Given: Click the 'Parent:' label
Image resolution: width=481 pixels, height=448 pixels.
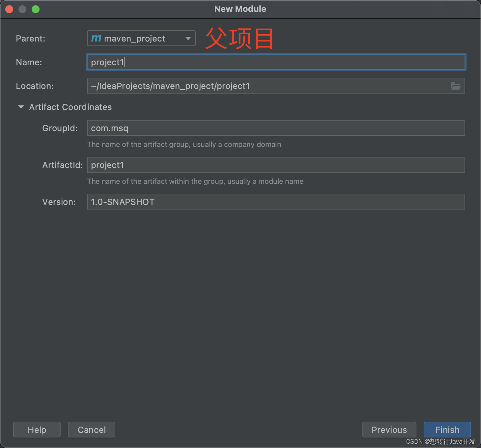Looking at the screenshot, I should (x=31, y=39).
